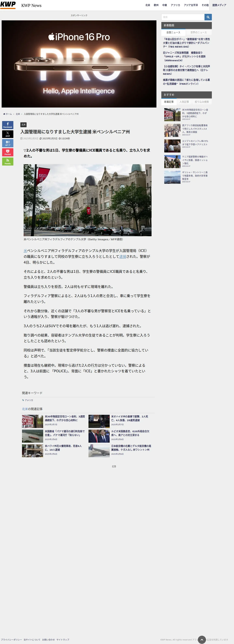Open sidebar article エジプトのインフレ率23%
This screenshot has height=644, width=234.
pos(195,143)
